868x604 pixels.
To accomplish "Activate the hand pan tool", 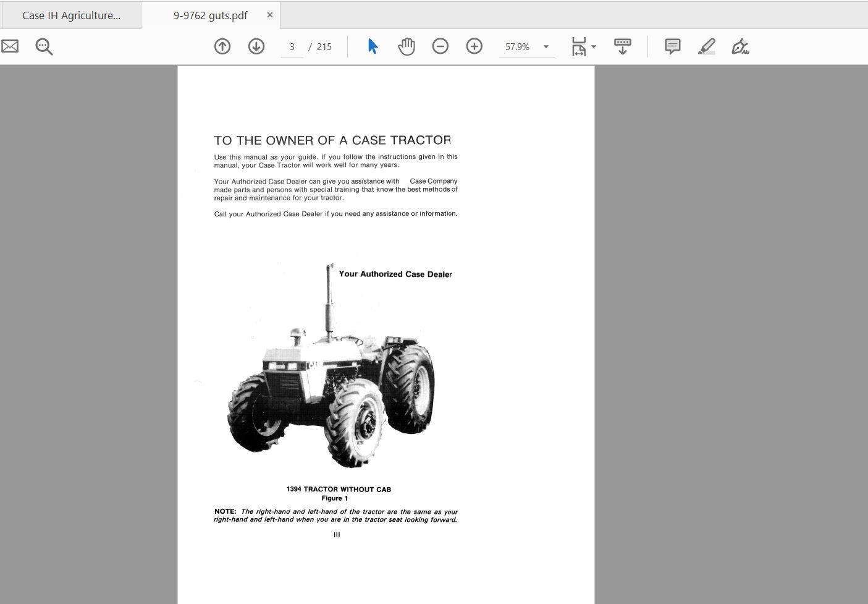I will (x=407, y=46).
